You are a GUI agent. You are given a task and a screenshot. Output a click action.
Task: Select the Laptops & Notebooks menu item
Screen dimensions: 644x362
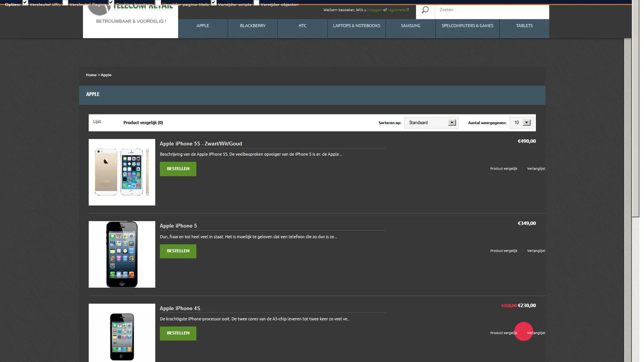356,26
